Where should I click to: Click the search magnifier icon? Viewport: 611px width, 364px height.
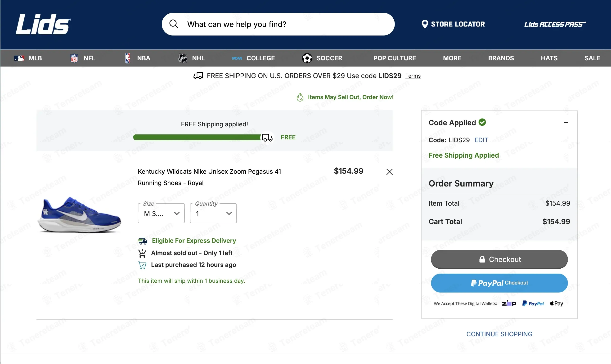(174, 24)
